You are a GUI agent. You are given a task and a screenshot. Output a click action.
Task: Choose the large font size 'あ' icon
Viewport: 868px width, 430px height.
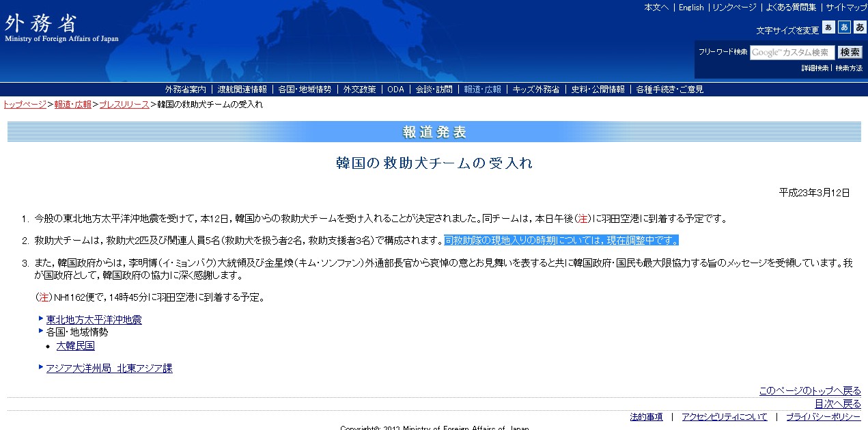point(860,27)
